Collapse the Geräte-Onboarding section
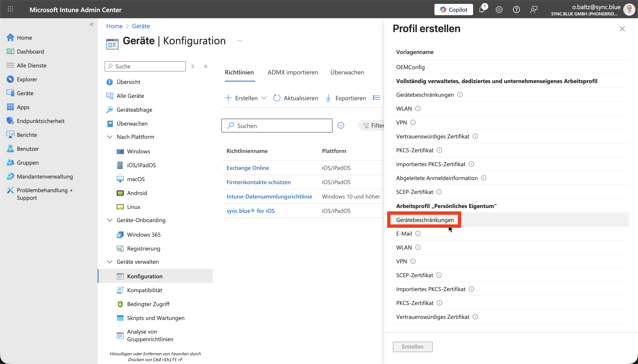Image resolution: width=638 pixels, height=364 pixels. (x=110, y=220)
